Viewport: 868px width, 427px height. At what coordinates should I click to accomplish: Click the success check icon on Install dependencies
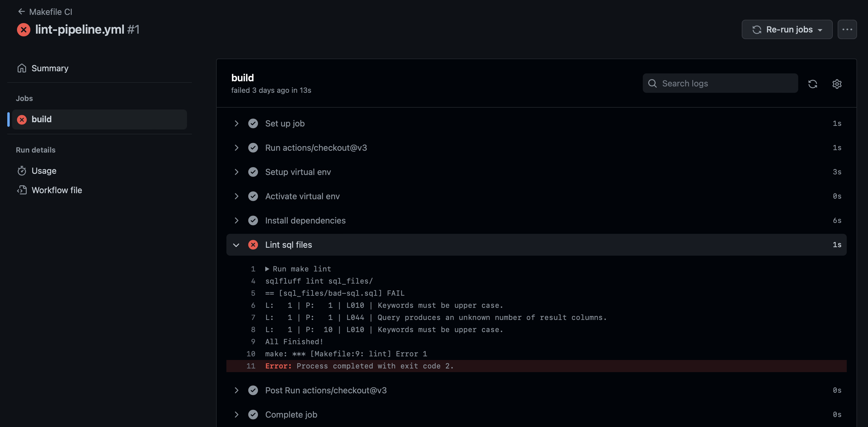point(253,220)
